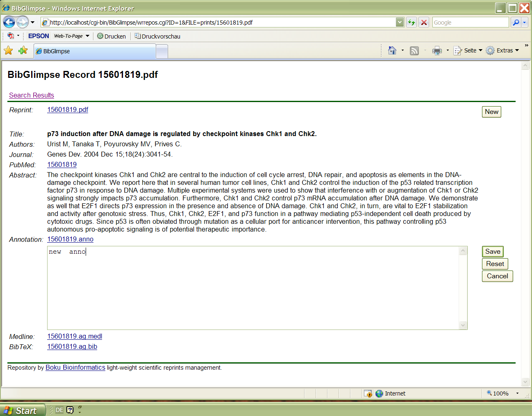Viewport: 532px width, 416px height.
Task: Open the recent pages dropdown arrow
Action: (33, 22)
